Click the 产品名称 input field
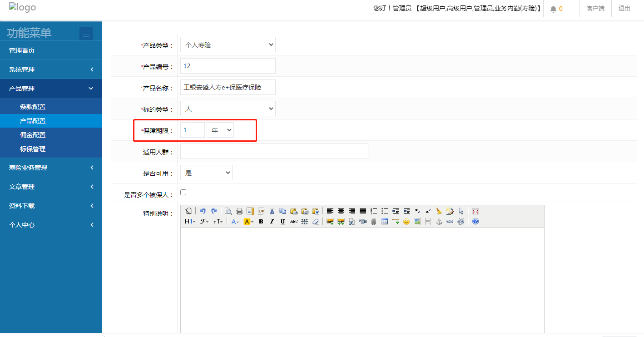Viewport: 644px width, 337px height. 228,87
